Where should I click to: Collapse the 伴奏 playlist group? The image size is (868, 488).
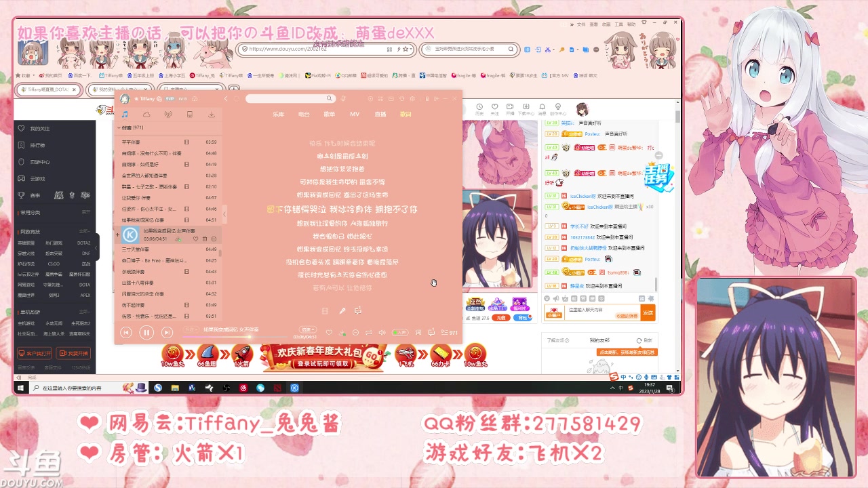point(119,127)
